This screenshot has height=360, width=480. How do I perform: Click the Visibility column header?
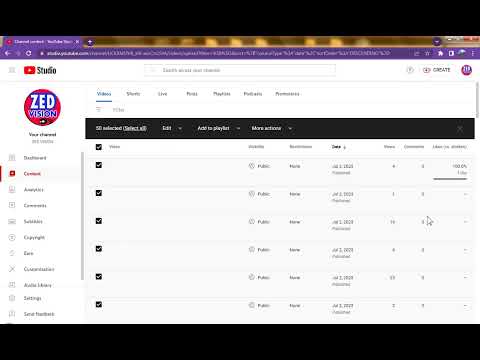click(x=256, y=147)
